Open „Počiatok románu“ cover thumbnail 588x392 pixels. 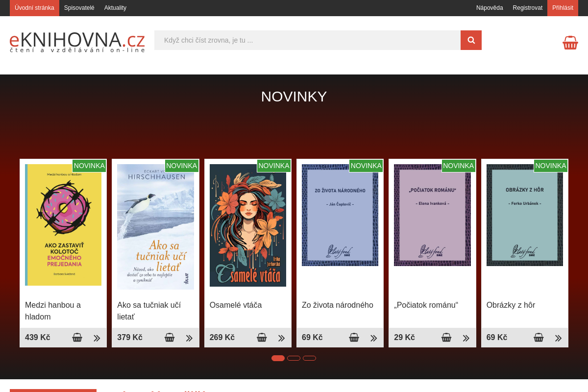[432, 215]
